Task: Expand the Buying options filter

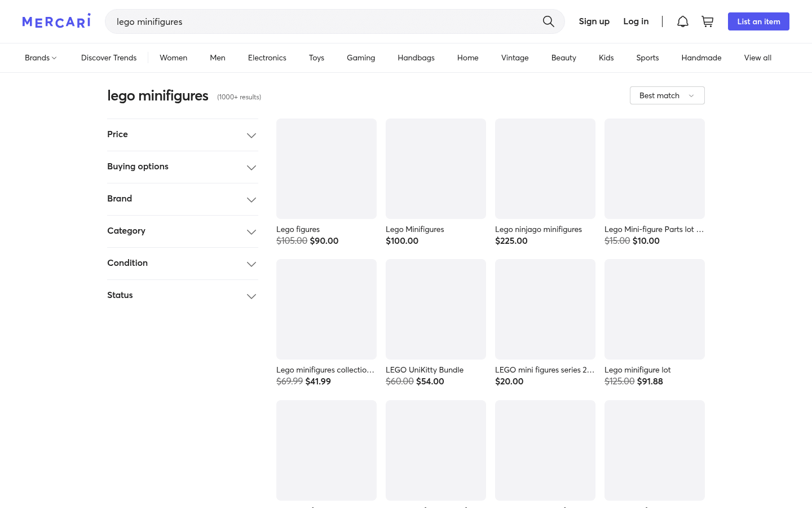Action: click(x=183, y=167)
